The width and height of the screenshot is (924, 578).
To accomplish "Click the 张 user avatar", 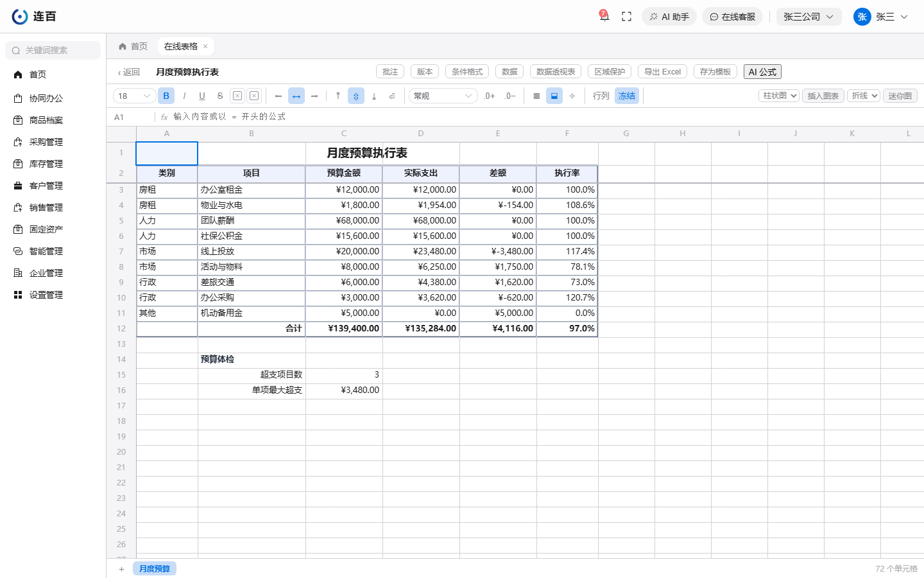I will tap(862, 17).
